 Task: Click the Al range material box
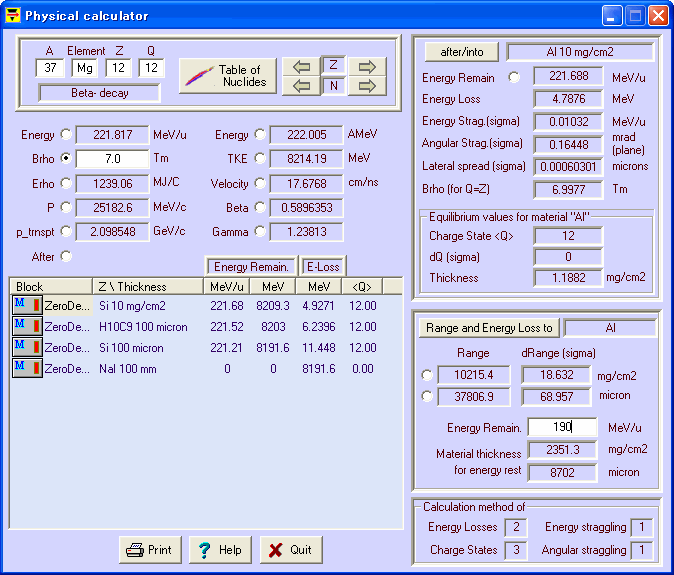610,328
